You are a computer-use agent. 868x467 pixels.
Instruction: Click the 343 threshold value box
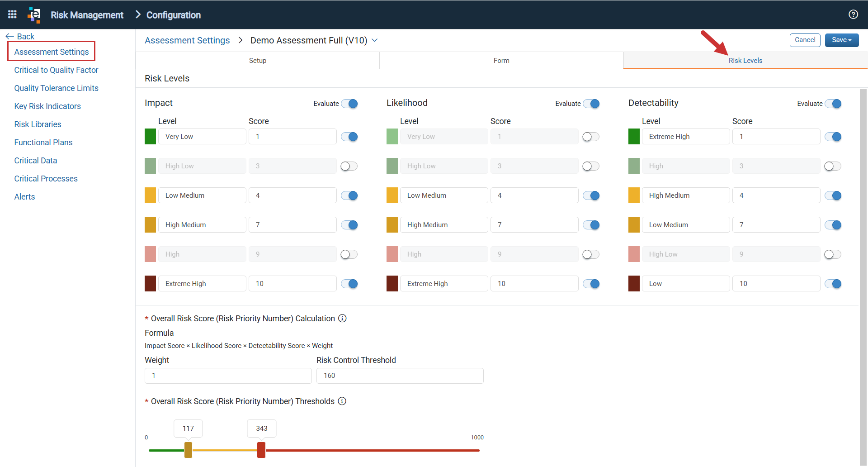(262, 428)
